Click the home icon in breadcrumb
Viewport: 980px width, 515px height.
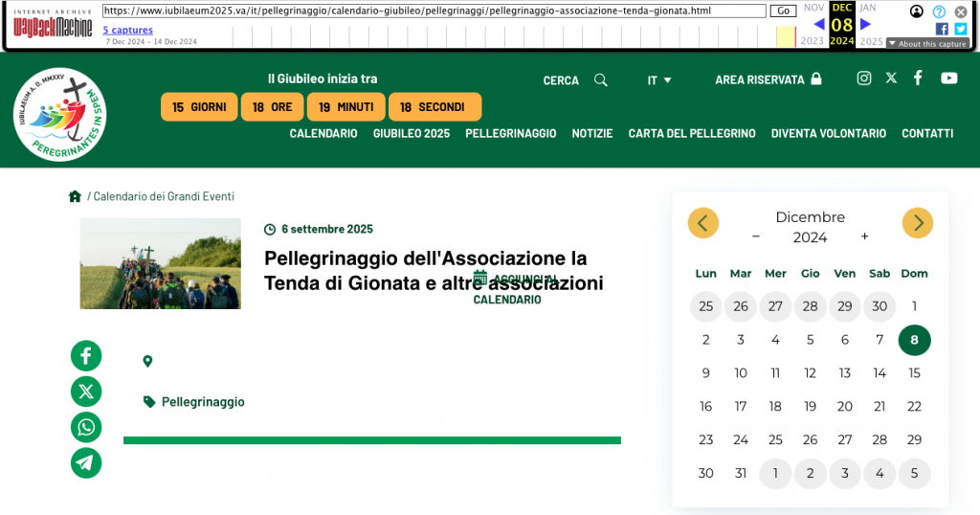[x=75, y=196]
